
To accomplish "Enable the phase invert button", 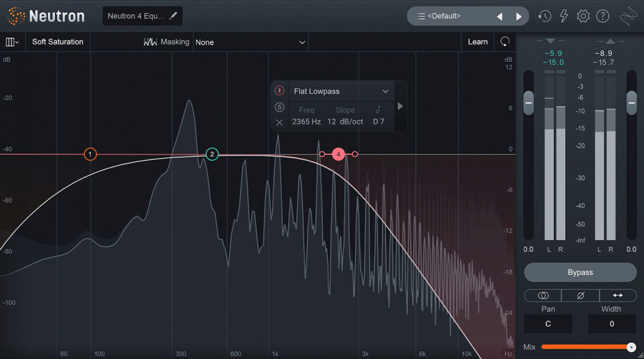I will 580,295.
